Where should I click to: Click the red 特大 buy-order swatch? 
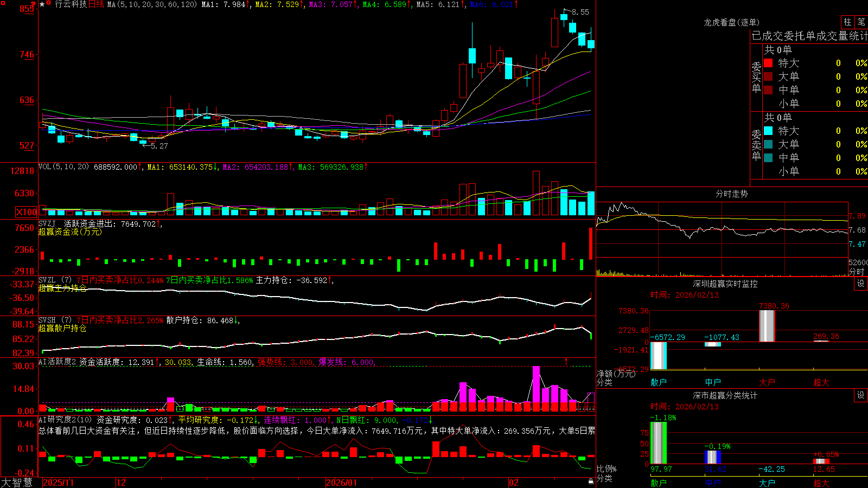point(768,63)
